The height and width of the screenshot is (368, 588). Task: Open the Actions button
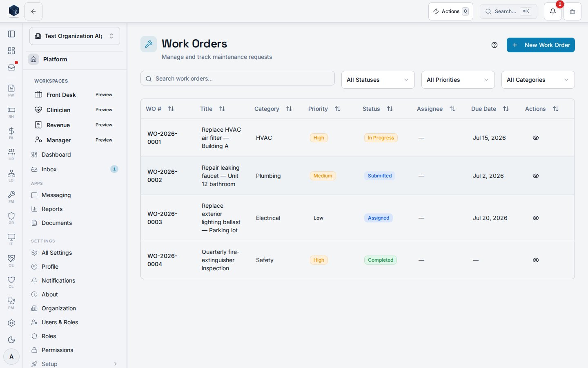coord(451,11)
